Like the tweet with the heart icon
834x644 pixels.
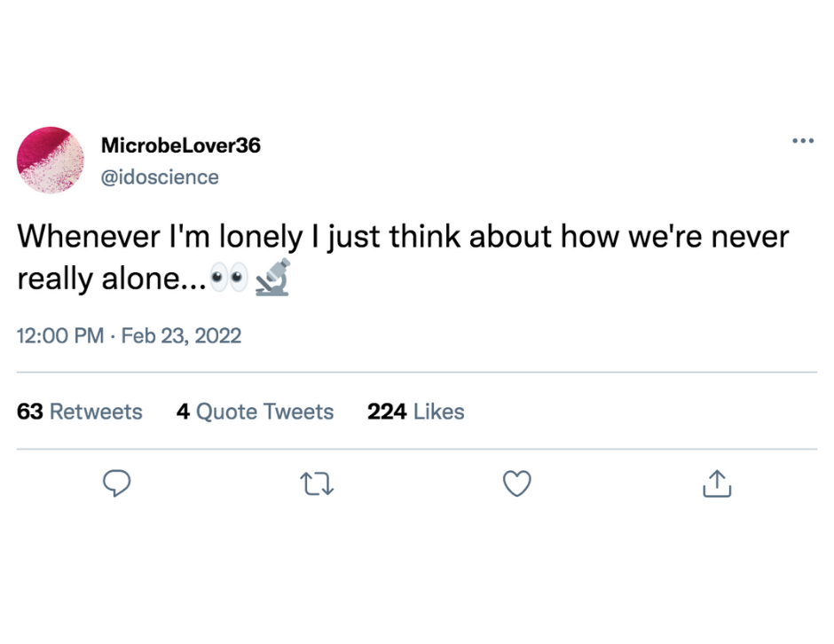[x=516, y=483]
